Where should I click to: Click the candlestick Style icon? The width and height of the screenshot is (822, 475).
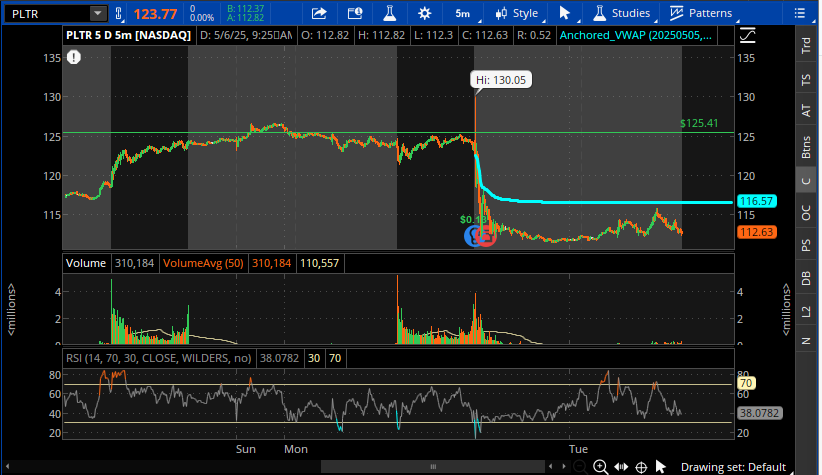(501, 13)
